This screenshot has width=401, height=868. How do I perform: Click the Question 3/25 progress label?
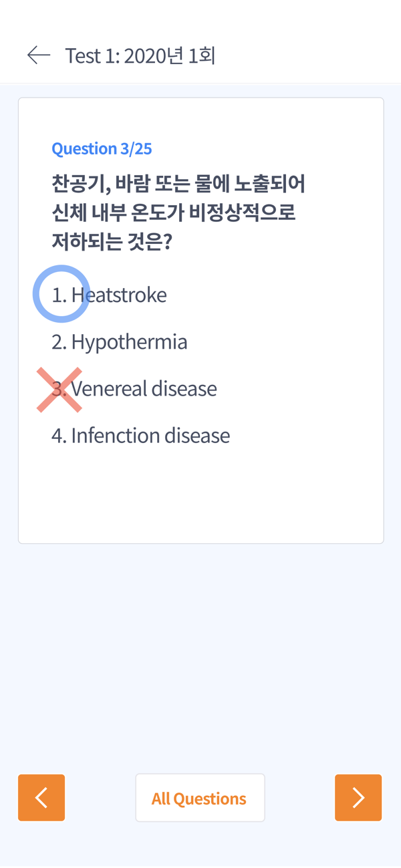pos(102,148)
